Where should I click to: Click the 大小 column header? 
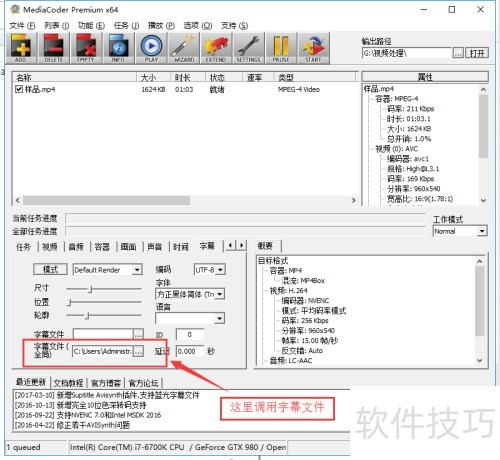[x=154, y=78]
